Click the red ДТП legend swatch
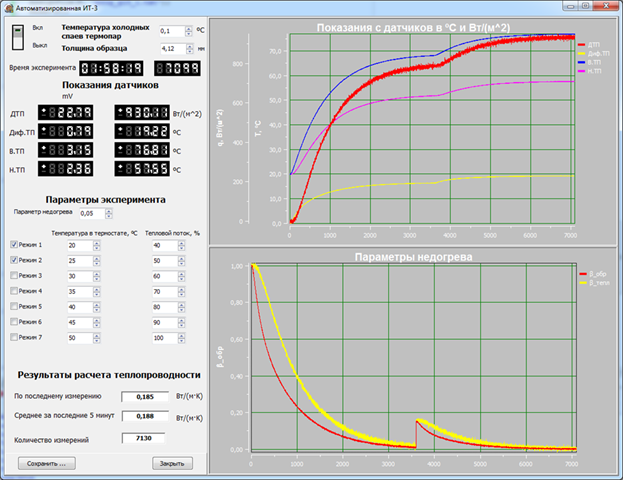Screen dimensions: 623x480 tap(581, 45)
